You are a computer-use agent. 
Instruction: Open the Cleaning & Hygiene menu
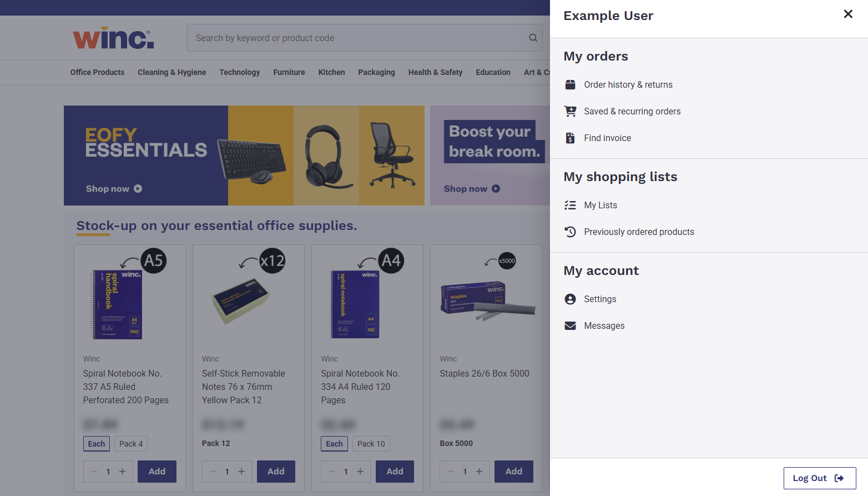point(172,72)
